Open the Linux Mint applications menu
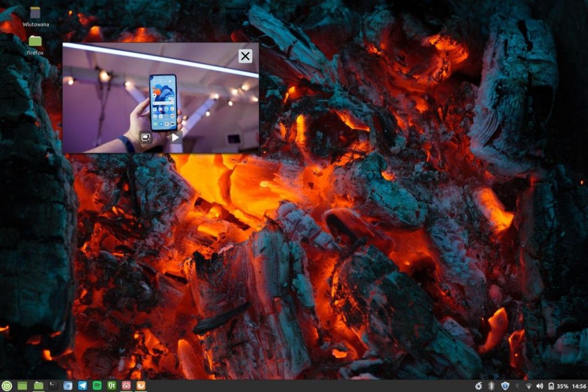This screenshot has height=392, width=588. (x=6, y=386)
